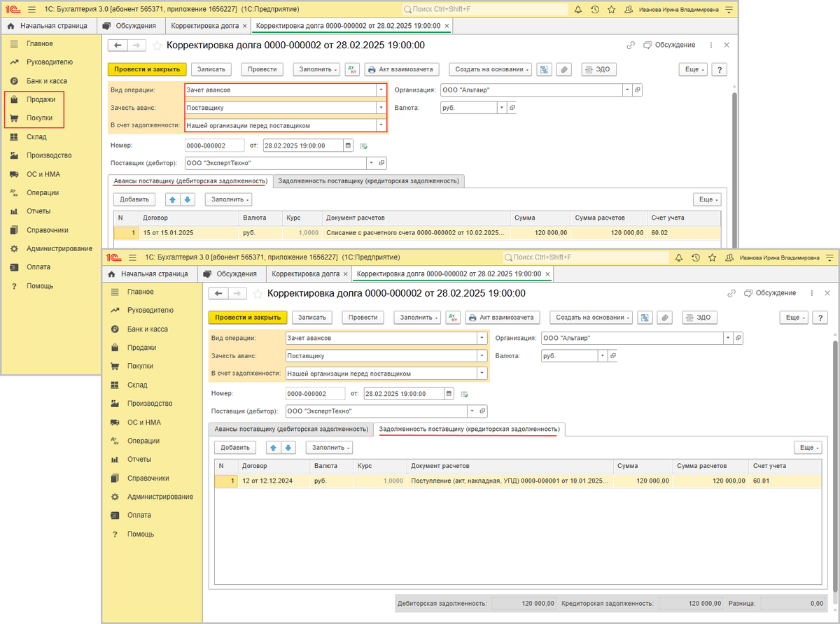Open notifications bell in front window header
This screenshot has width=840, height=624.
(678, 257)
